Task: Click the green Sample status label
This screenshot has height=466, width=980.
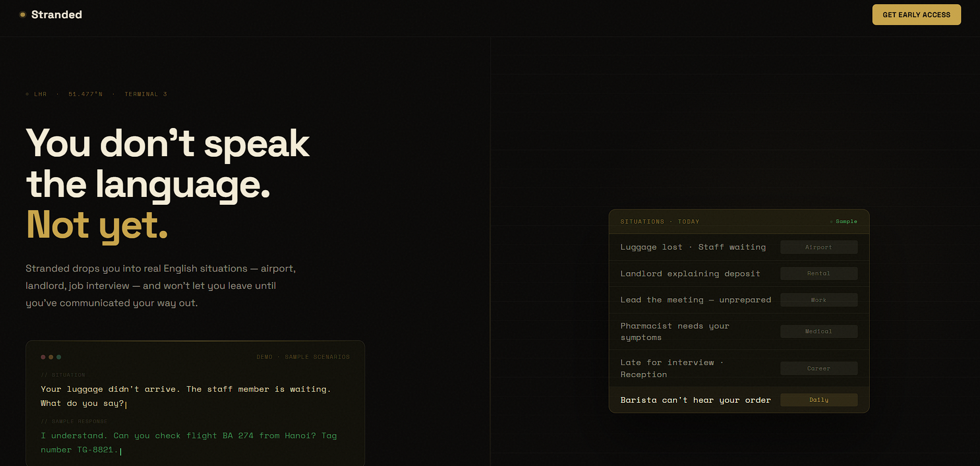Action: [844, 222]
